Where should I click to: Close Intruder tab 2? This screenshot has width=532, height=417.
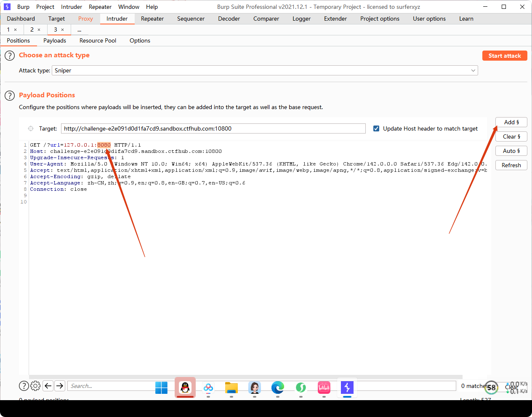(x=39, y=30)
